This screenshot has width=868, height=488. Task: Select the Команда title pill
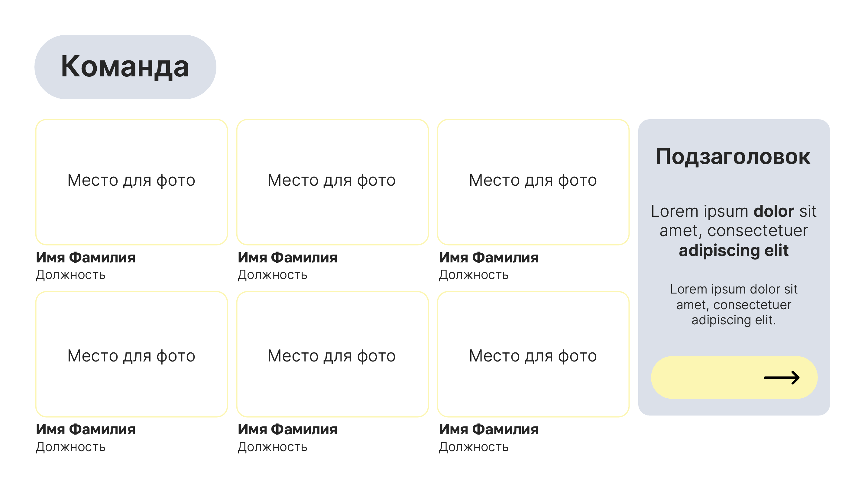click(x=125, y=67)
